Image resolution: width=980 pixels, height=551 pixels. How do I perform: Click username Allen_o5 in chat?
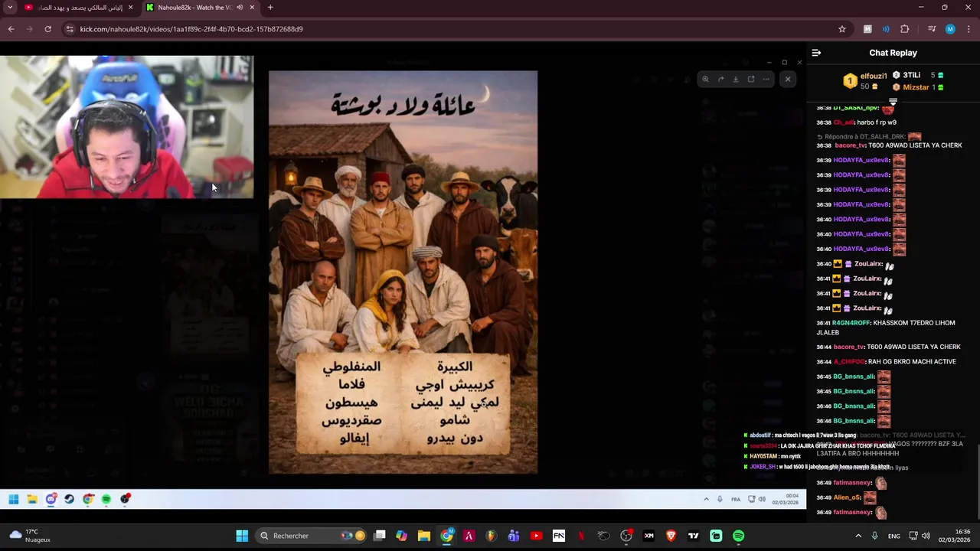point(847,497)
